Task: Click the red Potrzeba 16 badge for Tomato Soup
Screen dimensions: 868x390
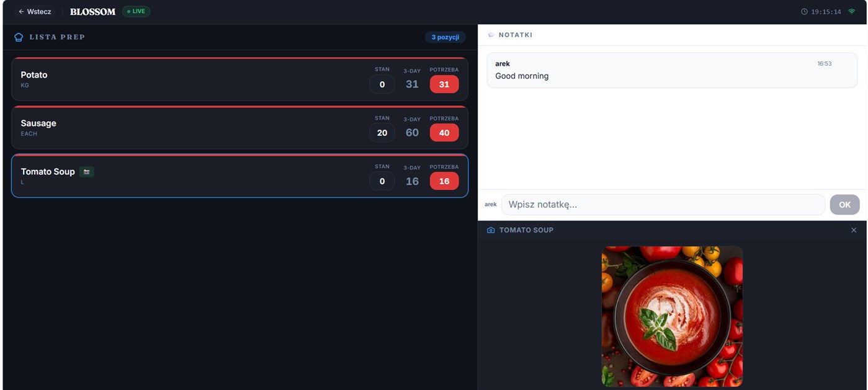Action: click(444, 181)
